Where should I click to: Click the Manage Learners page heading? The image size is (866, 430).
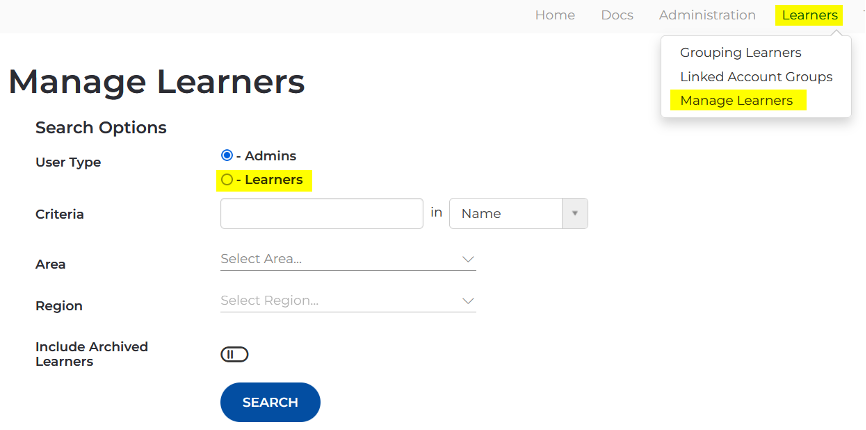pos(156,81)
